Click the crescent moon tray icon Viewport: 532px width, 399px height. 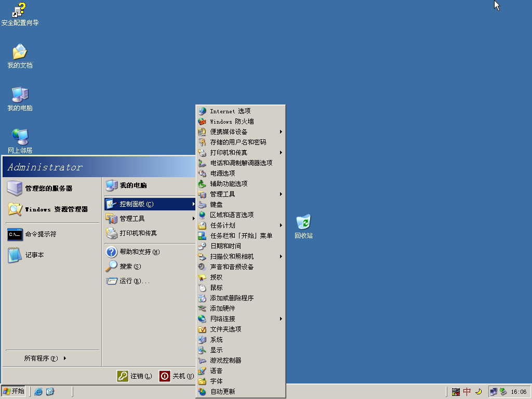[x=478, y=392]
